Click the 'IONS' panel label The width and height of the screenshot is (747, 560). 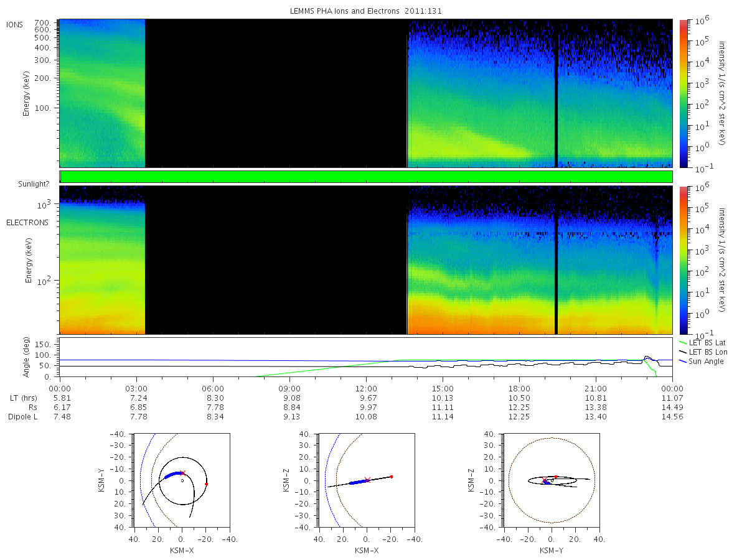15,24
